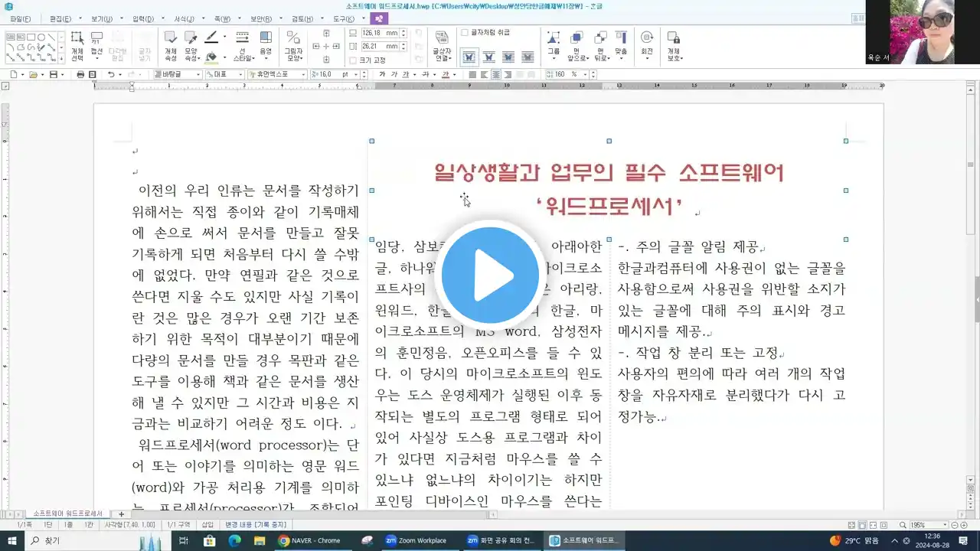Select the third text wrap style icon
Image resolution: width=980 pixels, height=551 pixels.
tap(508, 57)
